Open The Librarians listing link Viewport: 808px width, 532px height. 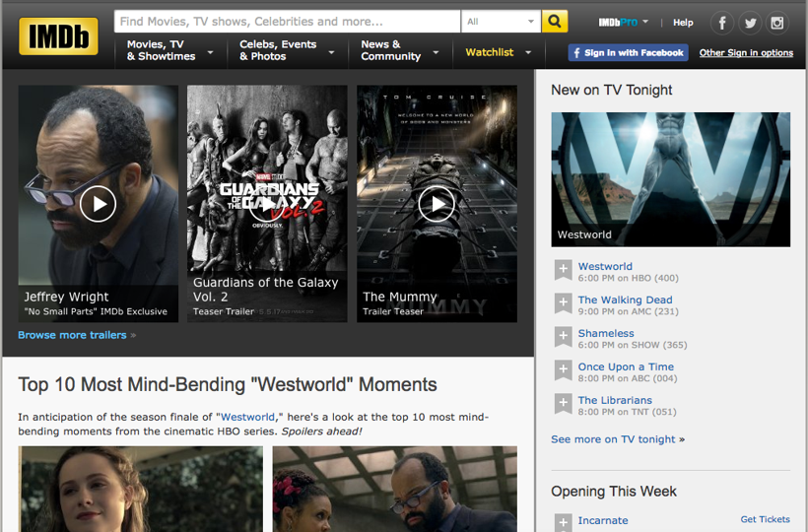point(615,400)
